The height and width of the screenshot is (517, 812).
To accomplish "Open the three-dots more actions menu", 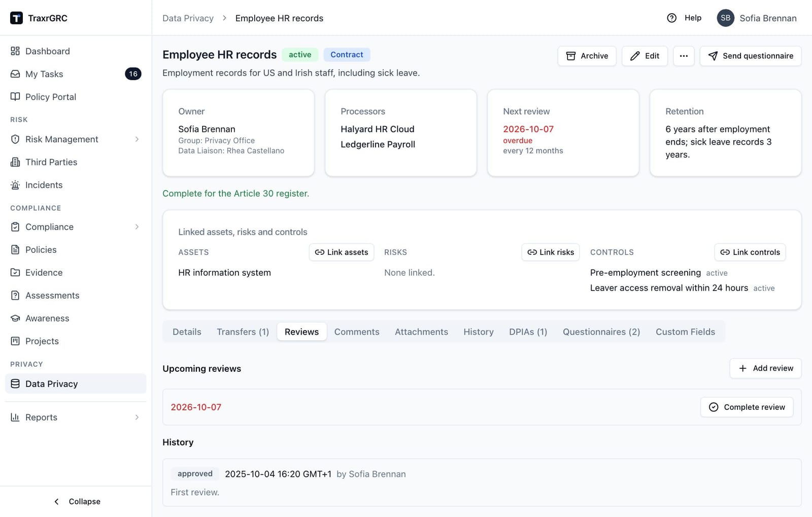I will pos(684,56).
